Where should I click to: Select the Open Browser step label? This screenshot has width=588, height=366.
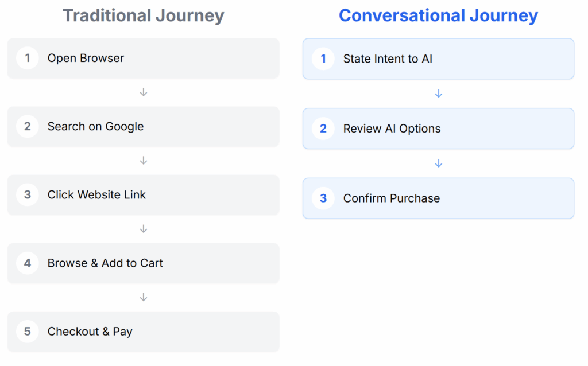click(86, 58)
